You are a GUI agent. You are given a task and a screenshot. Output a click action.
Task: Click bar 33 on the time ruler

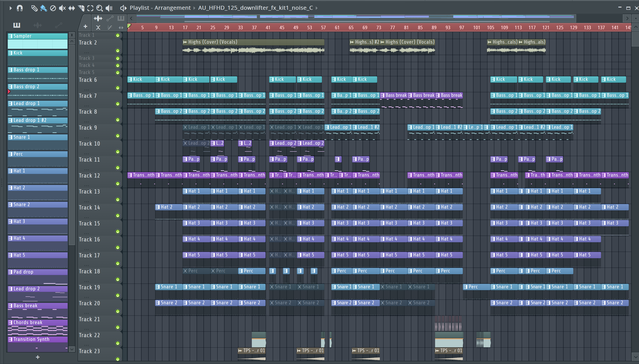pos(241,27)
